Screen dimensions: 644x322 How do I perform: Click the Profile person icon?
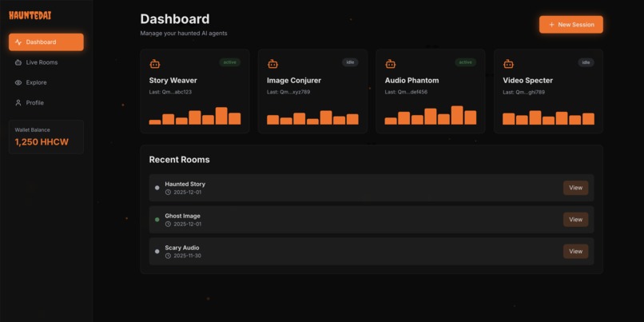pos(18,103)
